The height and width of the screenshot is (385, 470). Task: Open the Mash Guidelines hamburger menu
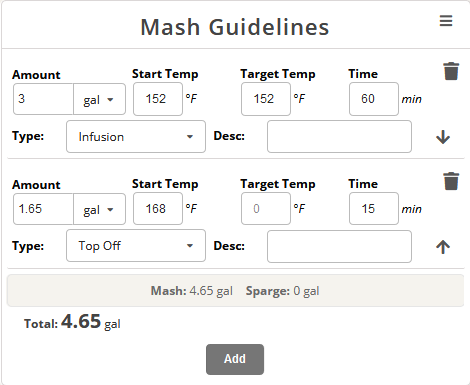446,21
